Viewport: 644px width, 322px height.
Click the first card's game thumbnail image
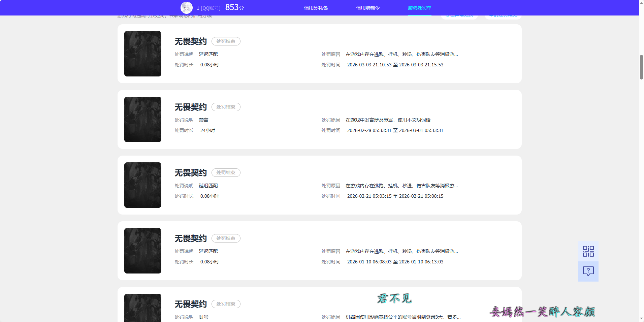[x=142, y=54]
